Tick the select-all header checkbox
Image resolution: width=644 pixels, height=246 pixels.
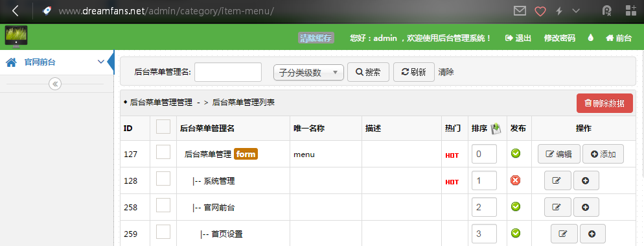coord(163,127)
